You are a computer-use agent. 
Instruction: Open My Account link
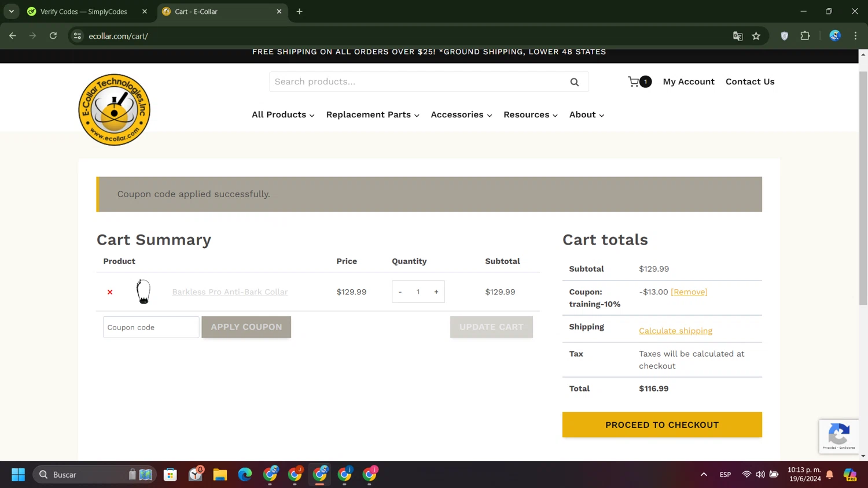(689, 82)
